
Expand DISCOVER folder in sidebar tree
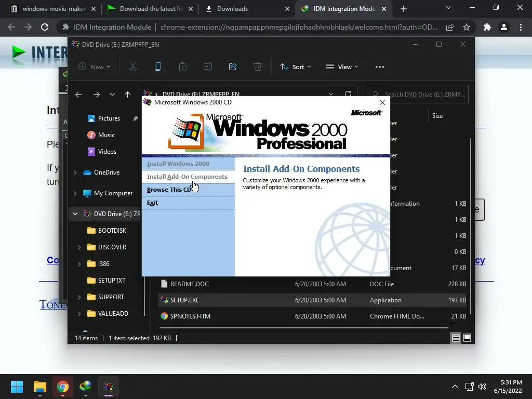pos(79,247)
